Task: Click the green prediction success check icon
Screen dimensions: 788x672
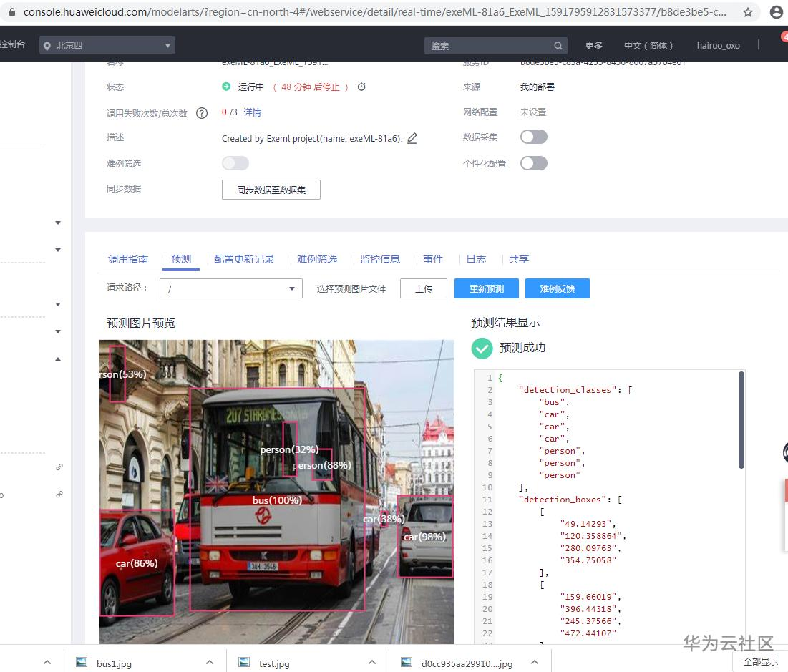Action: click(x=482, y=349)
